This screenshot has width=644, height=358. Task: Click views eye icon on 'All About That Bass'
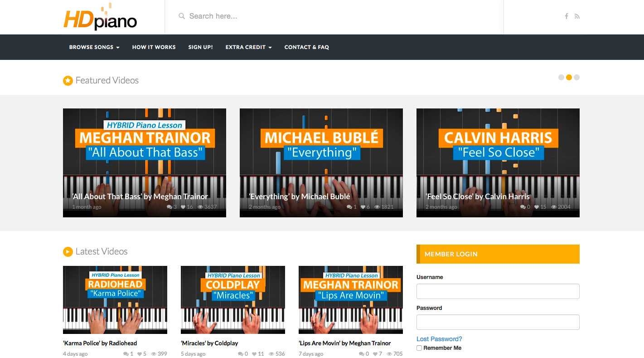[200, 207]
